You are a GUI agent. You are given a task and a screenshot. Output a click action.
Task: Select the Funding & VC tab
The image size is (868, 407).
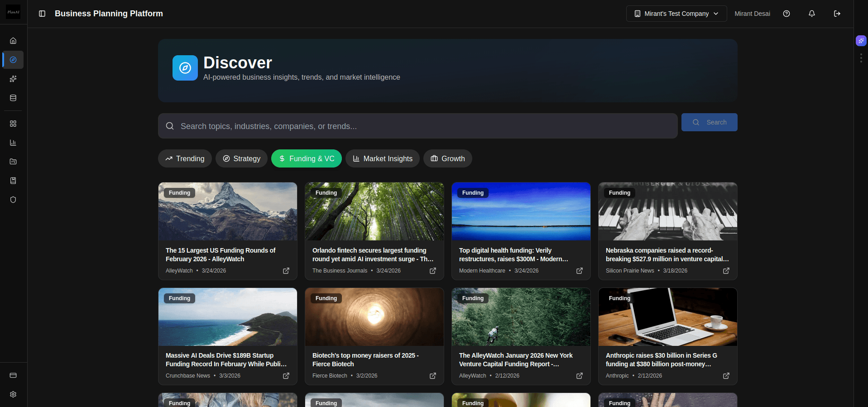[307, 158]
